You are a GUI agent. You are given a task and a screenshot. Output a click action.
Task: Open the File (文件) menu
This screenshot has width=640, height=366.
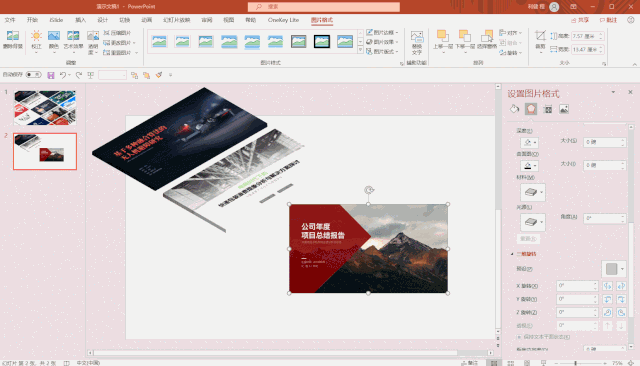click(x=10, y=20)
